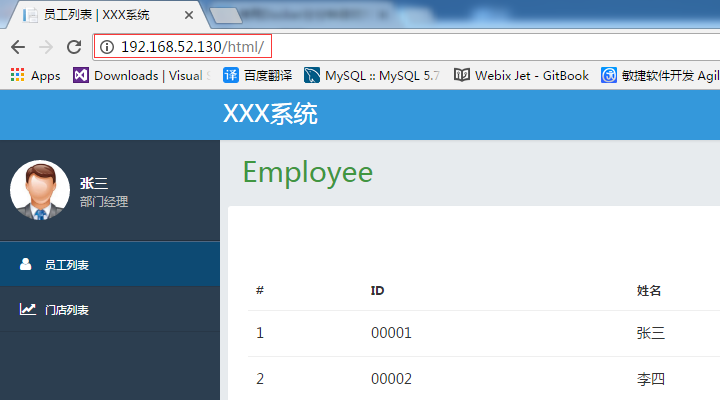Open the Webix Jet GitBook bookmark

click(521, 75)
